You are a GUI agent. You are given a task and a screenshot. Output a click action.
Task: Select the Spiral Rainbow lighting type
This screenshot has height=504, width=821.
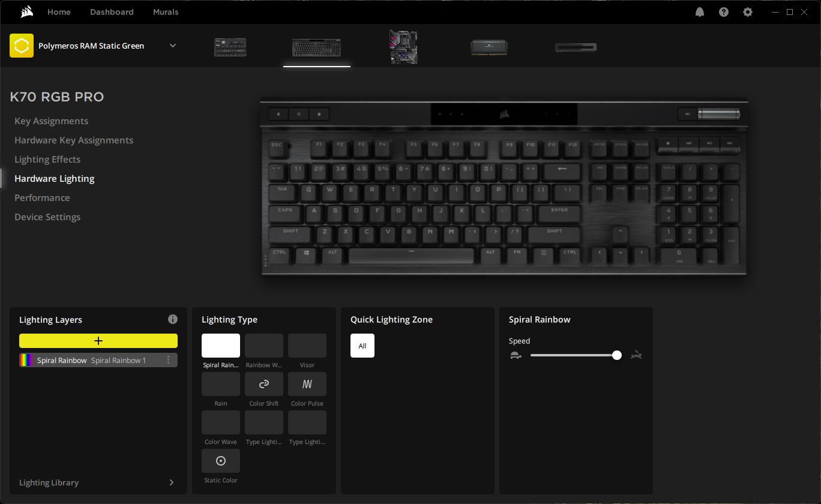(221, 346)
